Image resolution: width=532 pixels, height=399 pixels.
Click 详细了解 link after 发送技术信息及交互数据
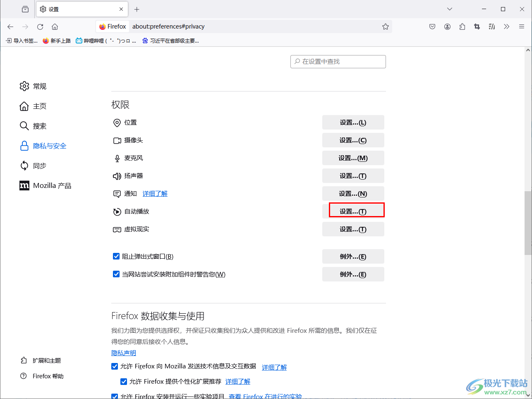click(274, 368)
